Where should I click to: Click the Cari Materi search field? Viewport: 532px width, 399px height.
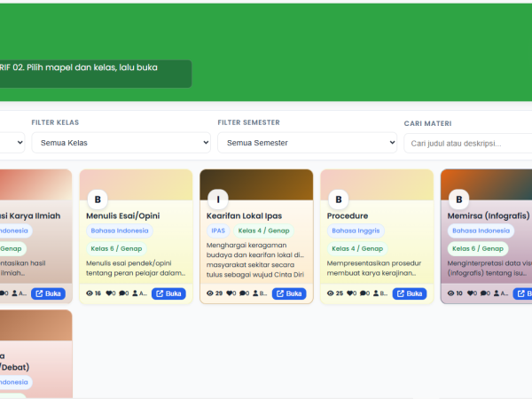pyautogui.click(x=468, y=144)
